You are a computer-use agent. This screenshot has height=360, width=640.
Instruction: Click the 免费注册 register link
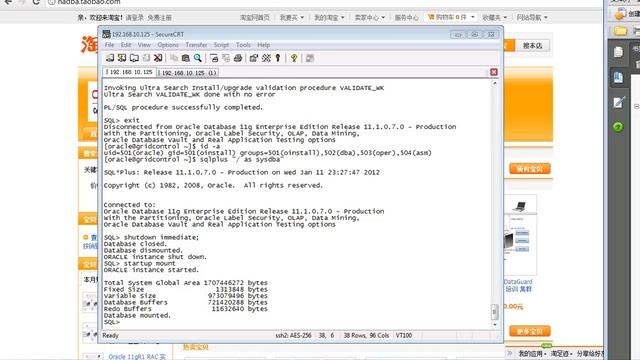tap(159, 18)
